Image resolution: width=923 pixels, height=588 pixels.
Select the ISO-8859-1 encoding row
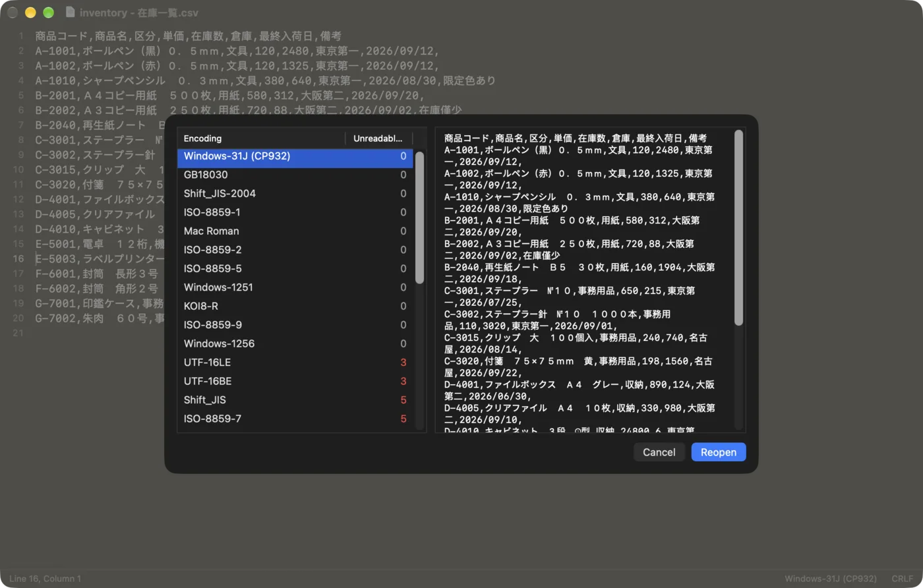[295, 212]
